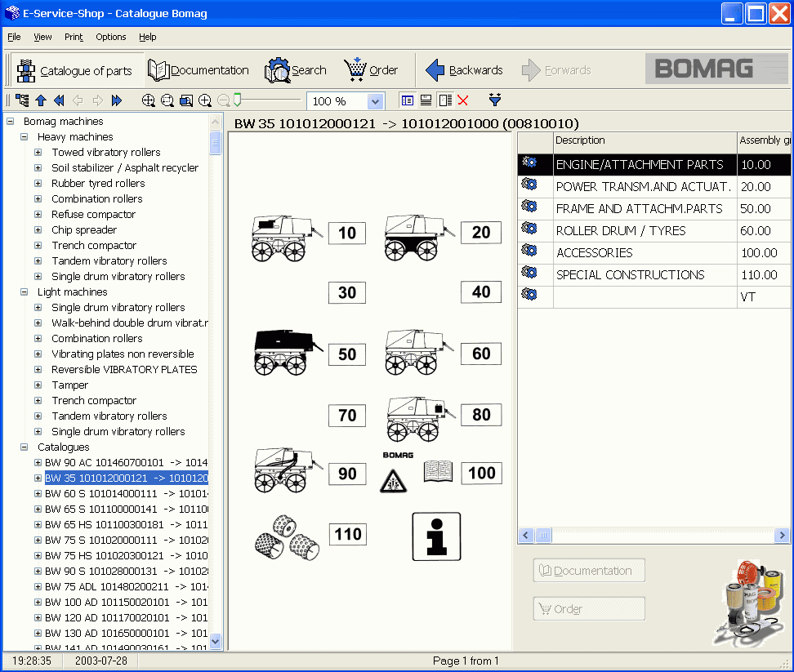794x672 pixels.
Task: Open the View menu
Action: coord(42,37)
